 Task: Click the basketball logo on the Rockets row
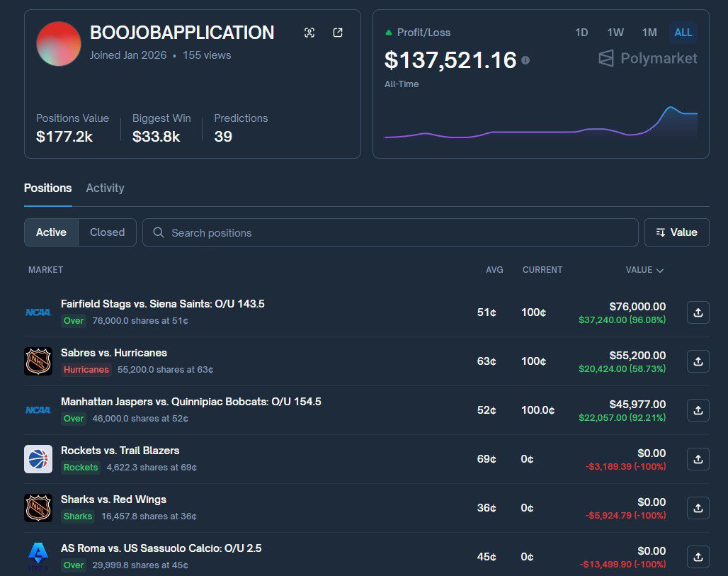click(38, 459)
